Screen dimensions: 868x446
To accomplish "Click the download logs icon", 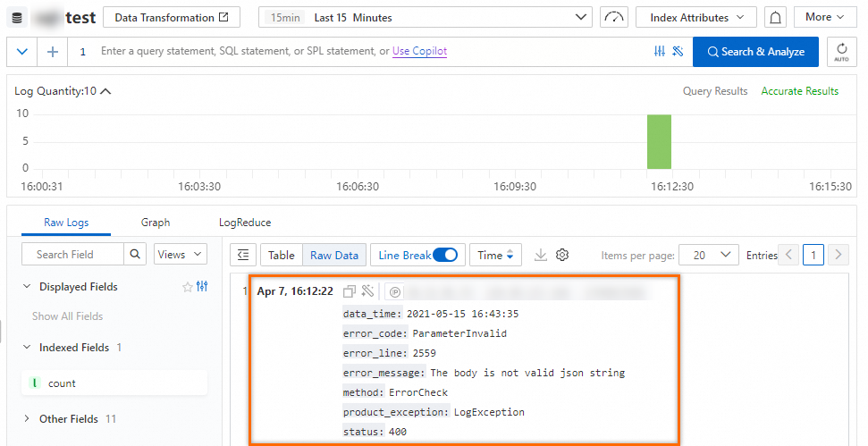I will coord(540,255).
